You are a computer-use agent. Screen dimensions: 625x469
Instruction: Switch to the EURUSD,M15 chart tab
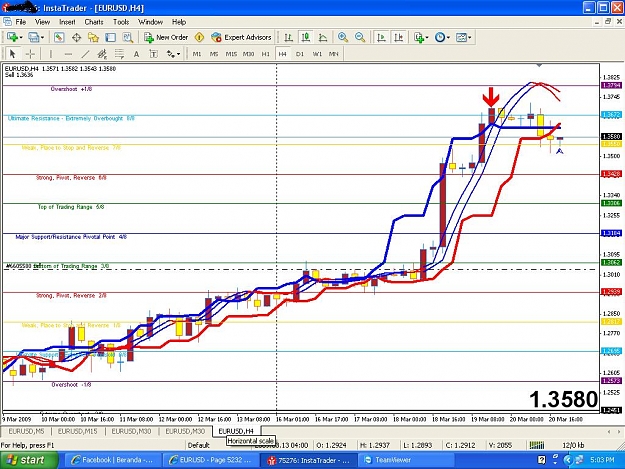coord(77,431)
